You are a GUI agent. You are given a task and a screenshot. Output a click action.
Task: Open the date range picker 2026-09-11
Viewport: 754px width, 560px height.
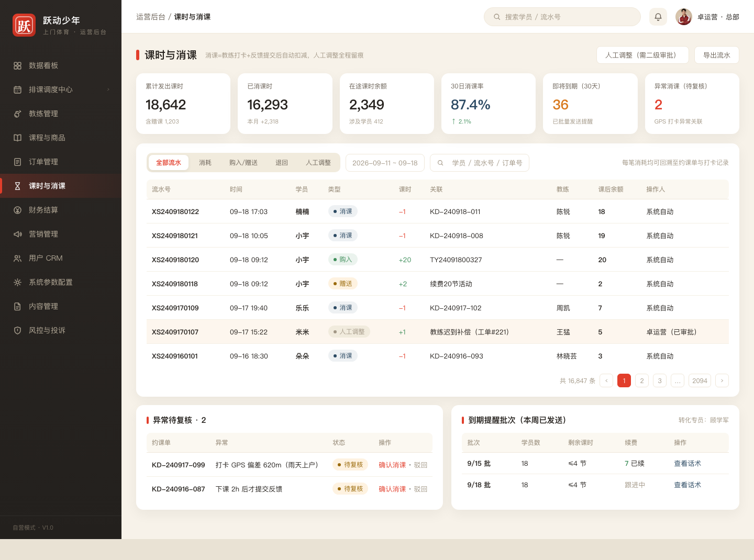[x=385, y=163]
